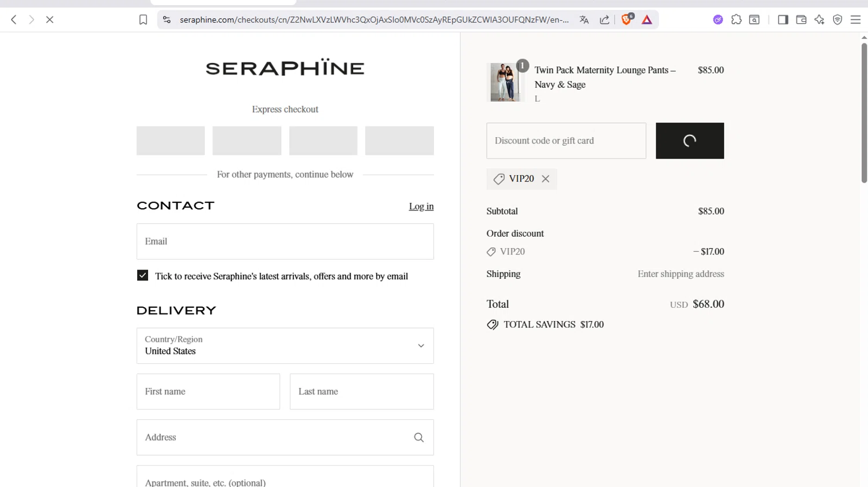
Task: Untick the email offers checkbox
Action: [142, 275]
